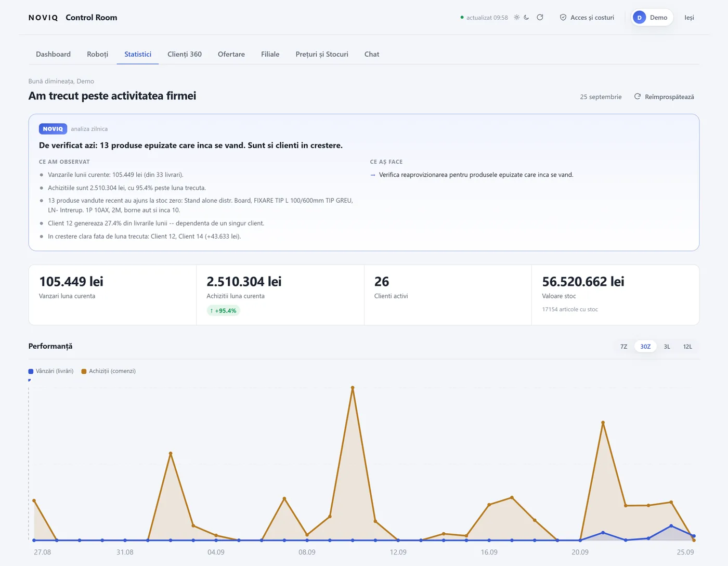Open the Demo user account menu

coord(652,18)
